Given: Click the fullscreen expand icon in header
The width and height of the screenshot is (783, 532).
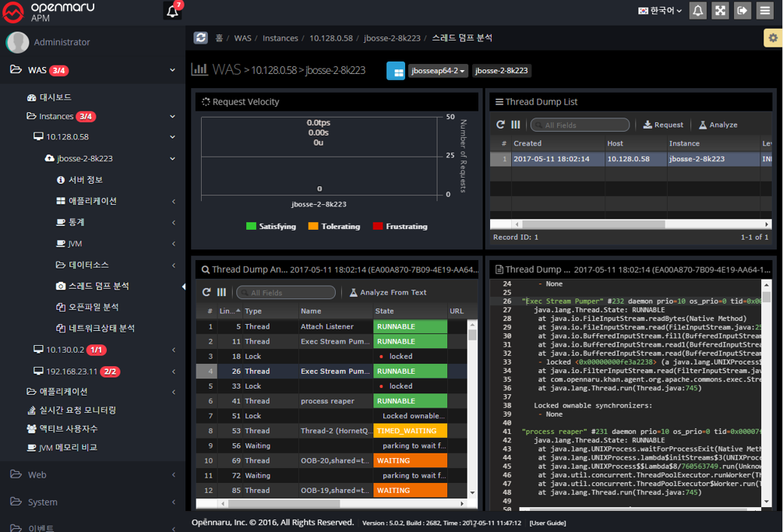Looking at the screenshot, I should click(x=721, y=11).
